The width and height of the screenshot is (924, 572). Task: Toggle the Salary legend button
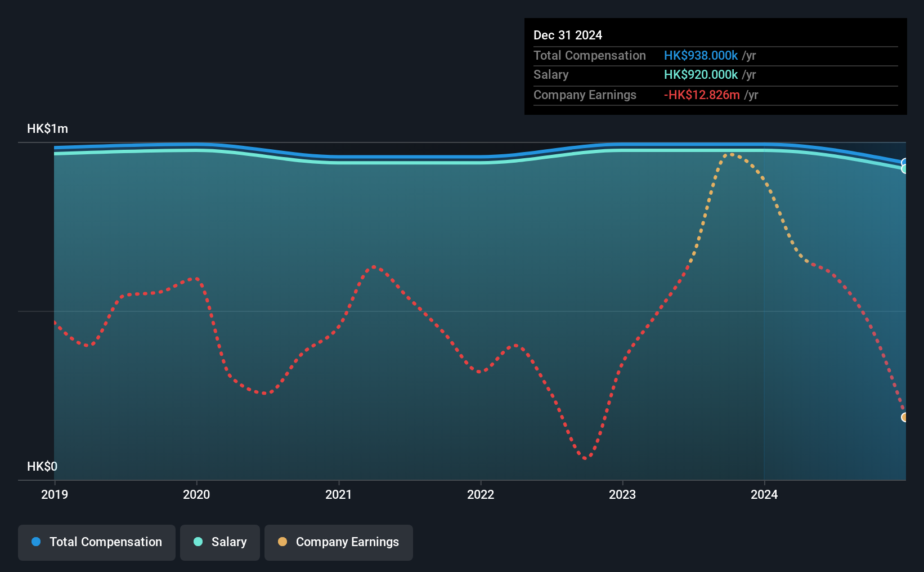point(220,542)
